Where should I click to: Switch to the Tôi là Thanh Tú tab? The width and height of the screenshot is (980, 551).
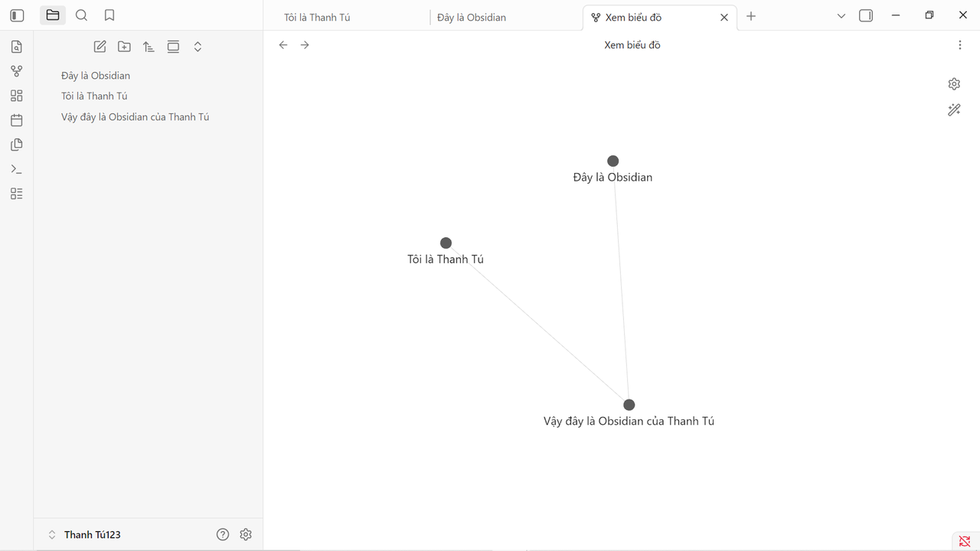[317, 17]
